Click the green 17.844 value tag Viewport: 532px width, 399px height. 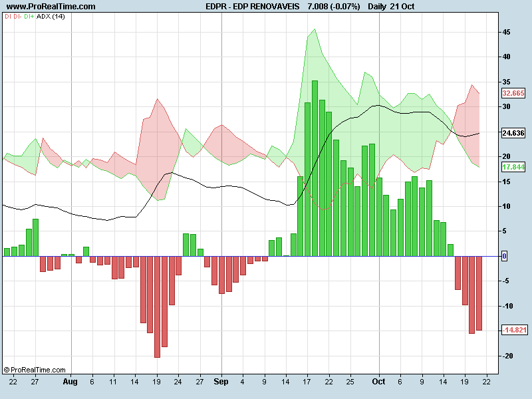pos(513,167)
